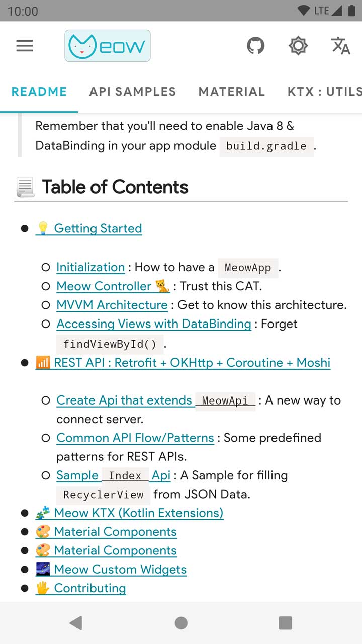Open the hamburger navigation menu
This screenshot has height=644, width=362.
point(25,46)
